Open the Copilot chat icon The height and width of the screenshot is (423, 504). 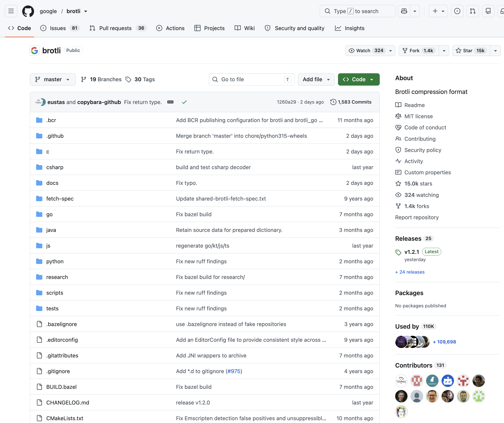[x=404, y=11]
